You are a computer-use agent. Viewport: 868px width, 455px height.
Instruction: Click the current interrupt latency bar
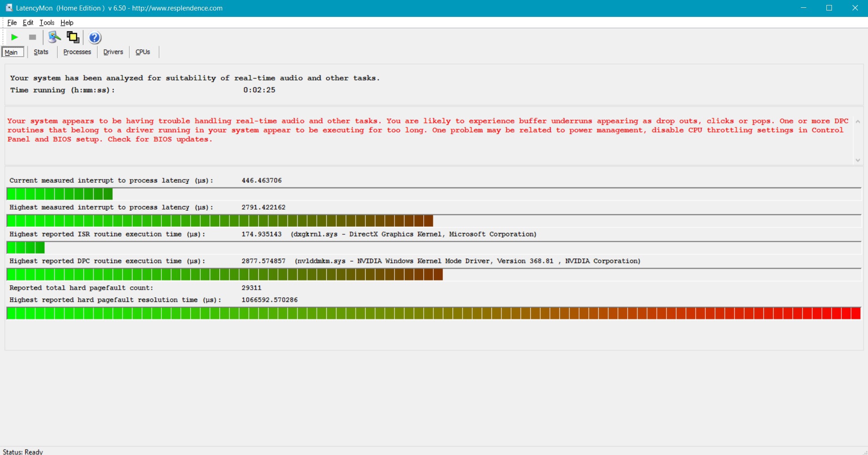tap(434, 194)
